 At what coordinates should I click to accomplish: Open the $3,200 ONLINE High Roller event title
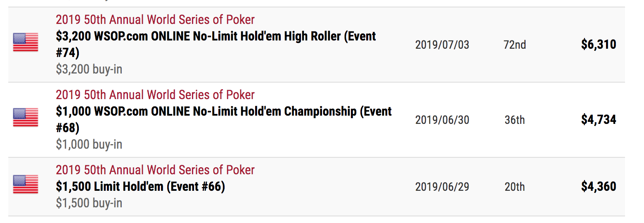pos(216,44)
